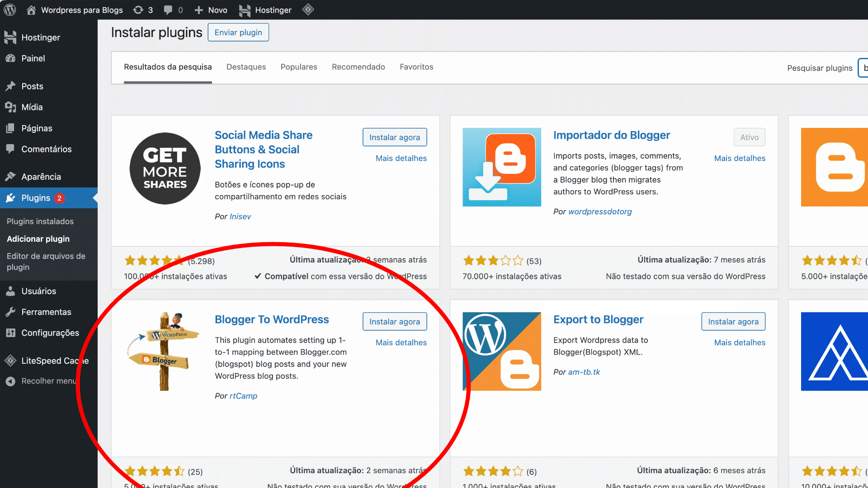Screen dimensions: 868x488
Task: Open the Comentários bubble icon in sidebar
Action: (10, 149)
